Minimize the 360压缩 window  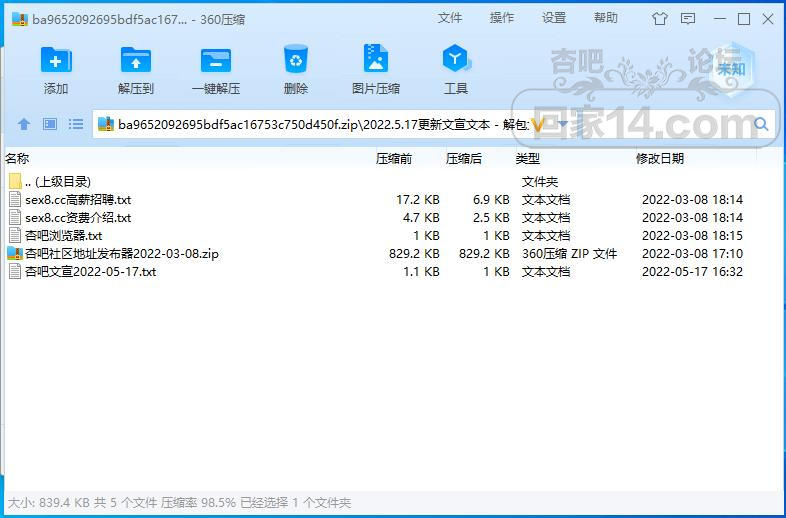tap(720, 19)
